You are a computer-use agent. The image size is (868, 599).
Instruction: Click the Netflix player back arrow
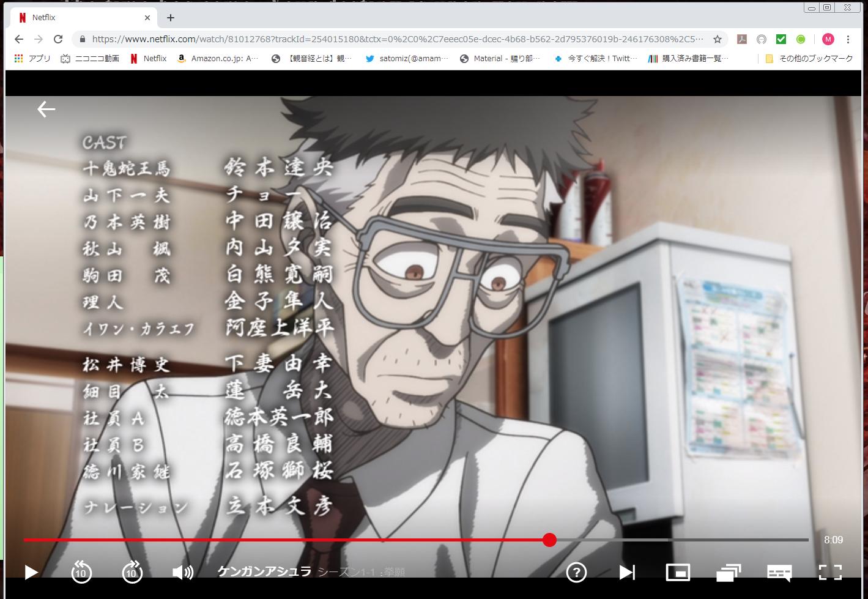(46, 110)
